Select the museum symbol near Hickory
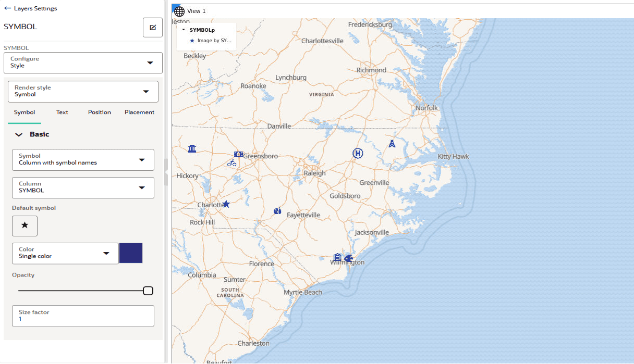The width and height of the screenshot is (634, 364). pos(192,149)
